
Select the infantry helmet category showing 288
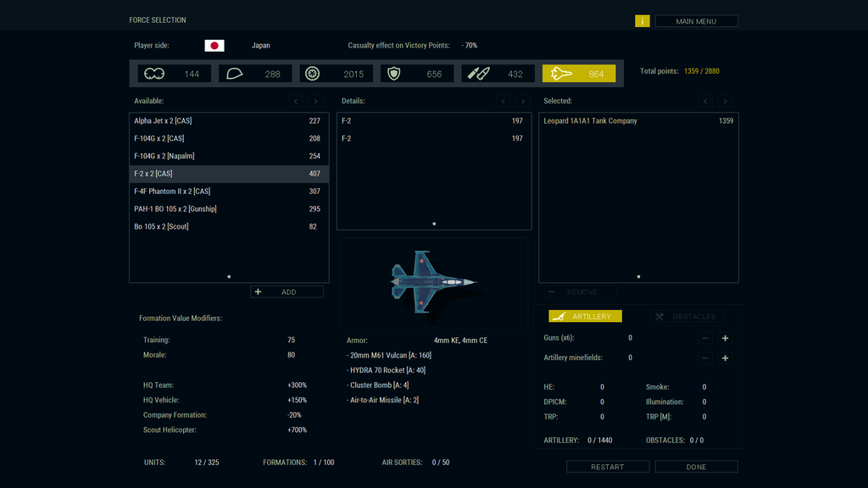[x=255, y=74]
